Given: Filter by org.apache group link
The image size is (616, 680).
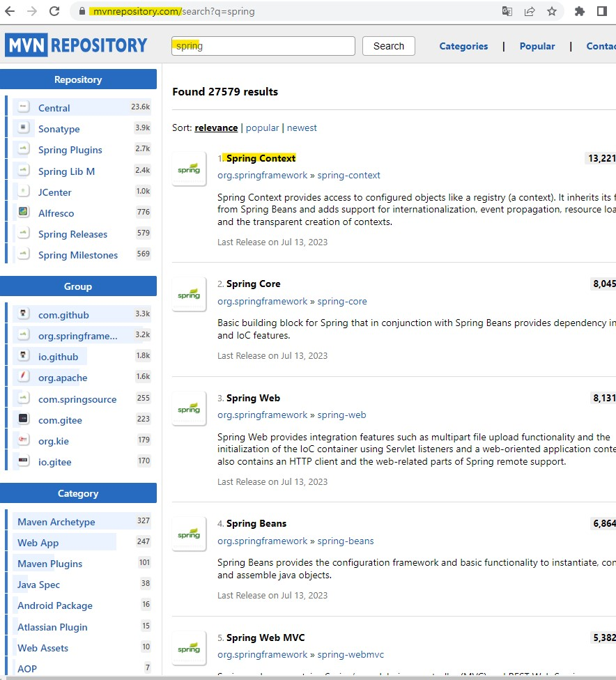Looking at the screenshot, I should 63,378.
